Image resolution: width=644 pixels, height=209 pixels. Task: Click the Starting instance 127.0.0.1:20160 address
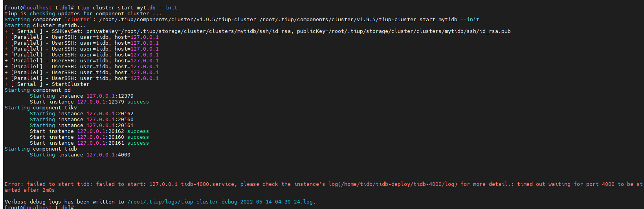coord(110,120)
